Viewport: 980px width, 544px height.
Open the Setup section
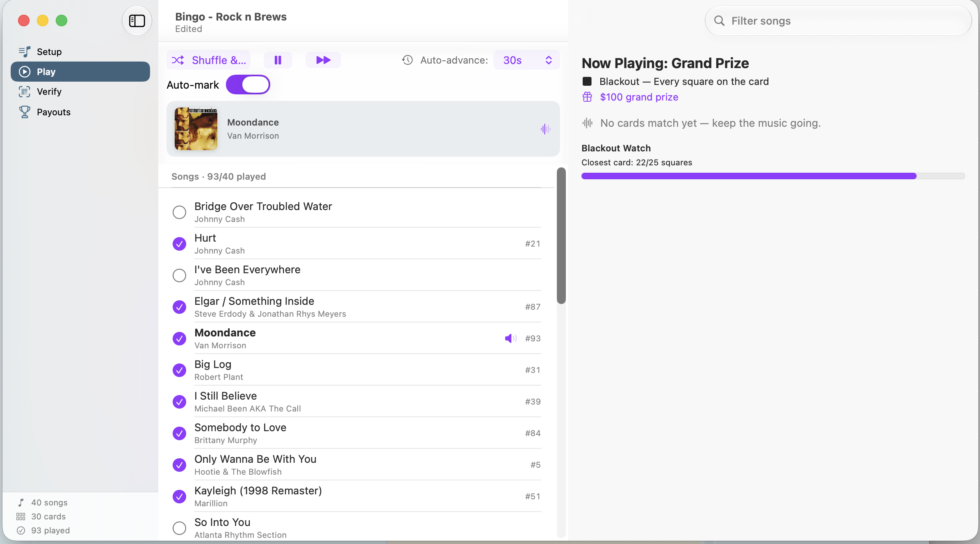(80, 52)
